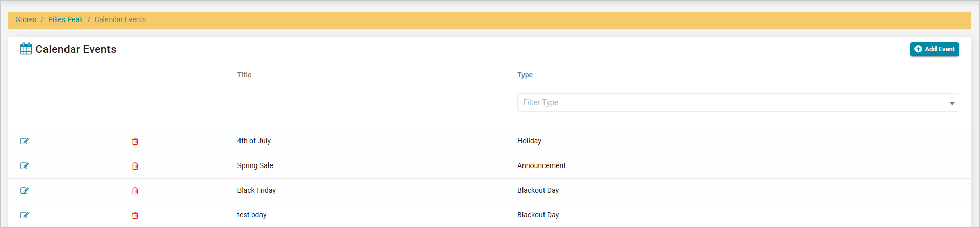The height and width of the screenshot is (228, 980).
Task: Open the Pikes Peak breadcrumb link
Action: pos(66,19)
